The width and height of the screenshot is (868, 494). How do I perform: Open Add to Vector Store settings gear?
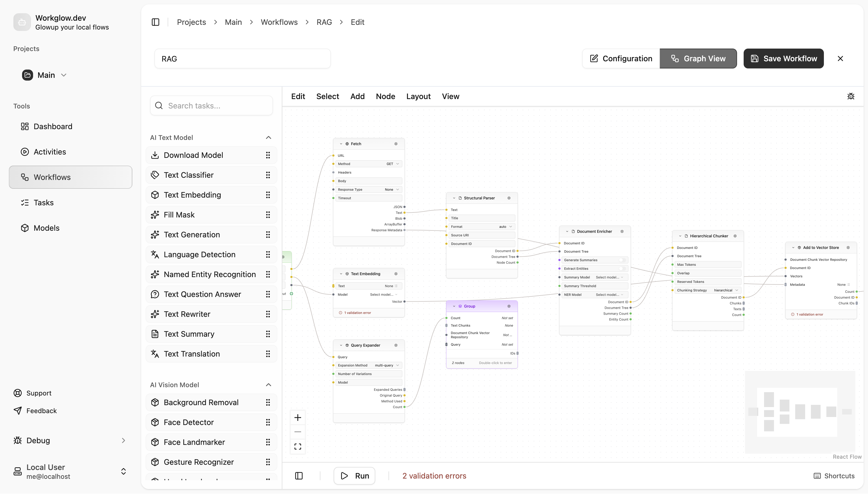tap(848, 248)
